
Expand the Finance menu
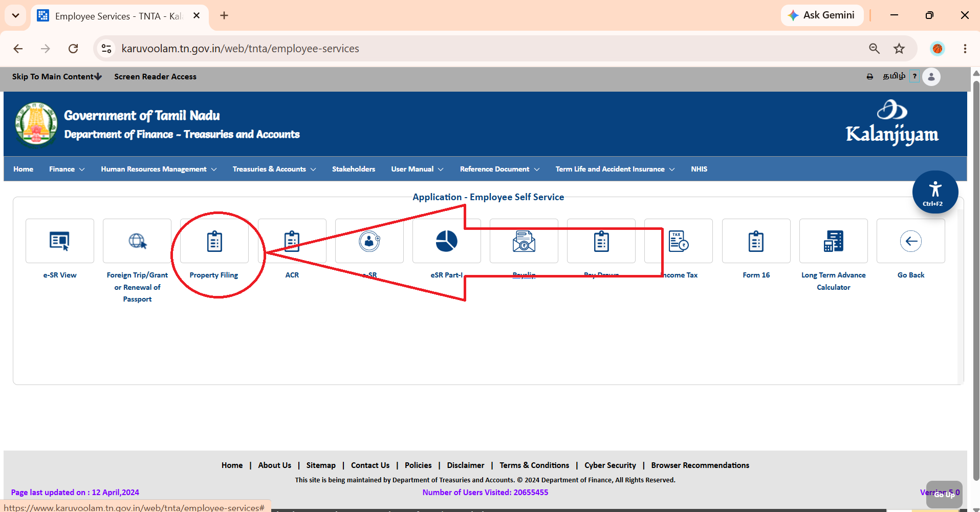click(67, 169)
